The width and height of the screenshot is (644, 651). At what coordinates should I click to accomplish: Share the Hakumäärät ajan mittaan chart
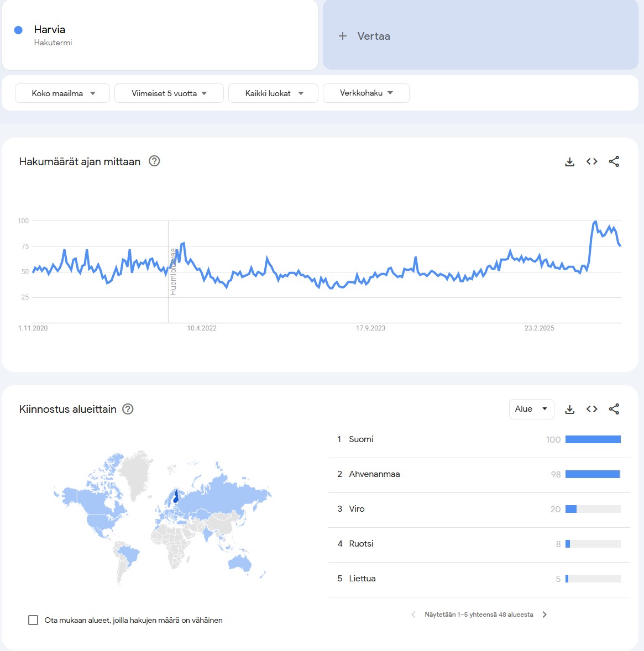click(x=614, y=161)
